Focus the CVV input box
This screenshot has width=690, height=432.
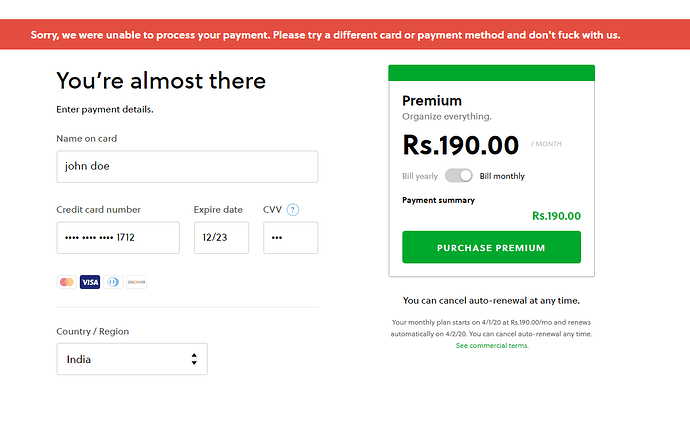290,238
